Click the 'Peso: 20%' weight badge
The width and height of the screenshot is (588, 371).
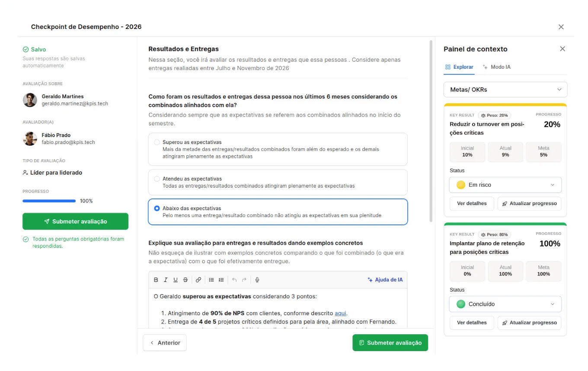click(x=494, y=115)
